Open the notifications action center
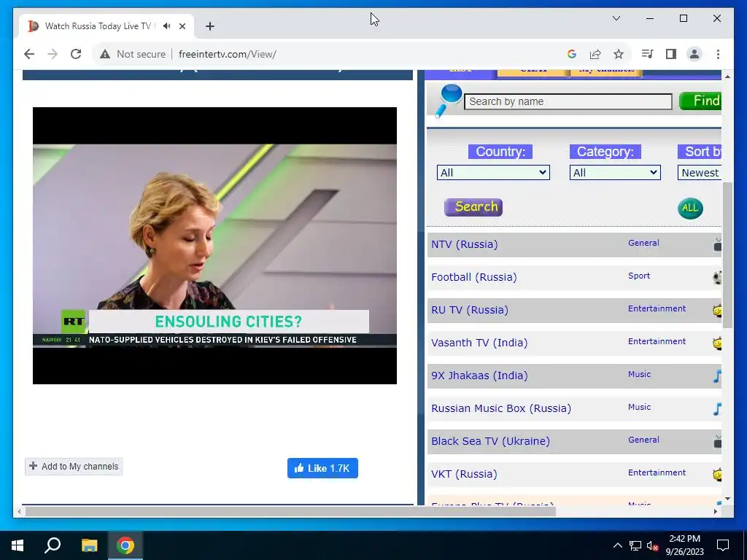Screen dimensions: 747x560 point(723,545)
